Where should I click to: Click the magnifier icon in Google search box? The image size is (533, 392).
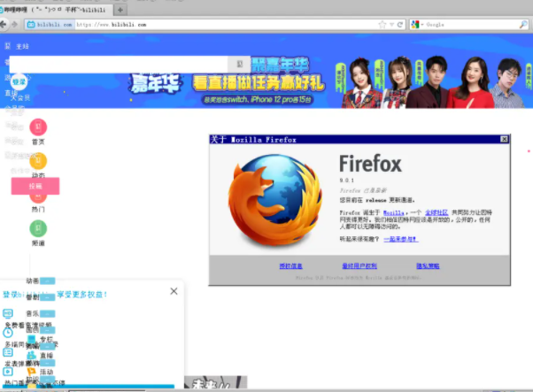click(523, 25)
